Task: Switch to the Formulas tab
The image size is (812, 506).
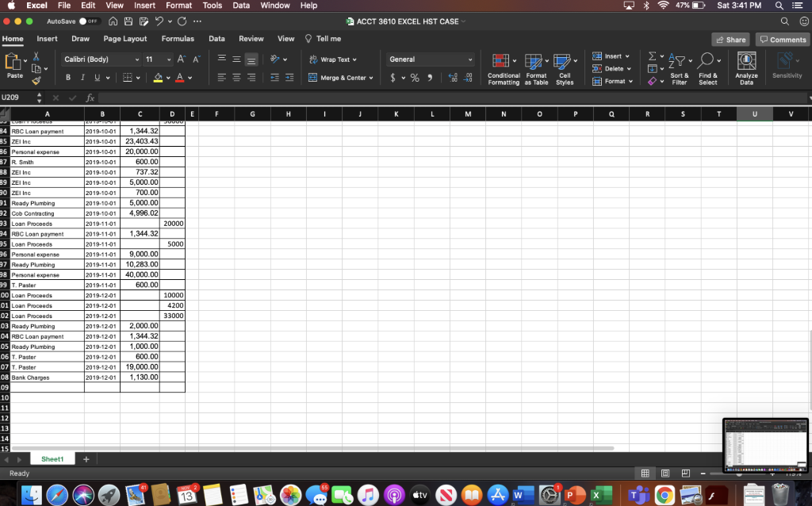Action: pos(178,39)
